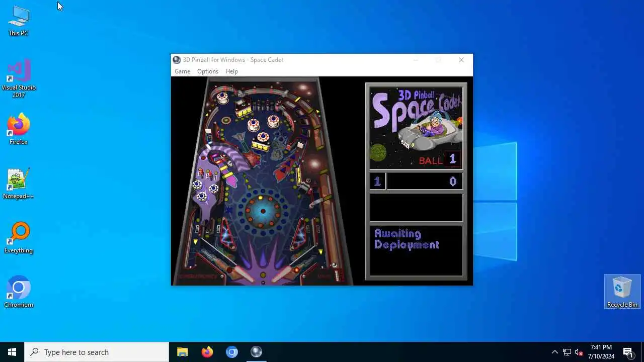Open the Game menu

tap(182, 71)
